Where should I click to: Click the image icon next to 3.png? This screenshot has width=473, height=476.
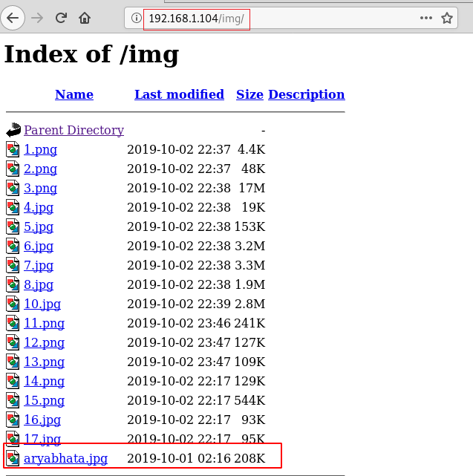pyautogui.click(x=13, y=188)
